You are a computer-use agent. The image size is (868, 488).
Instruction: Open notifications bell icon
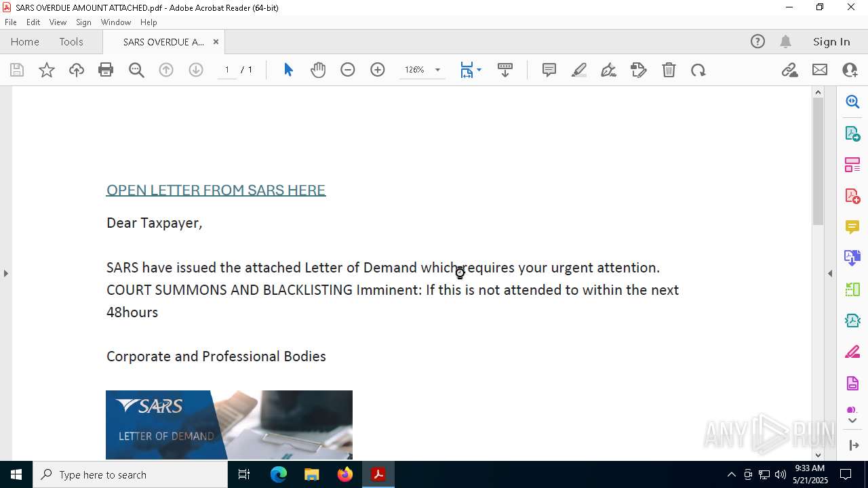click(x=785, y=41)
